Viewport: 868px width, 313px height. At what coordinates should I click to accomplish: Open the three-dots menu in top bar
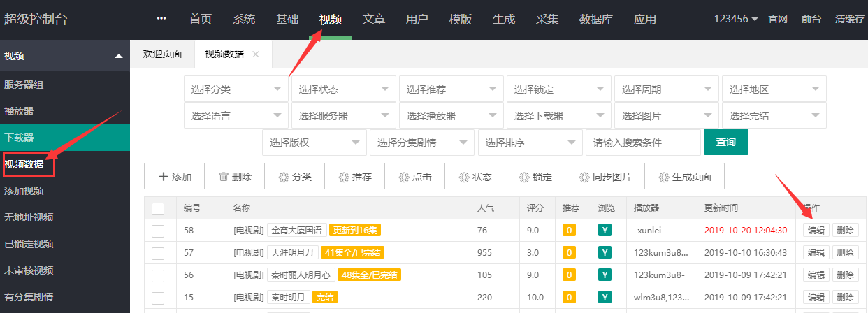162,19
